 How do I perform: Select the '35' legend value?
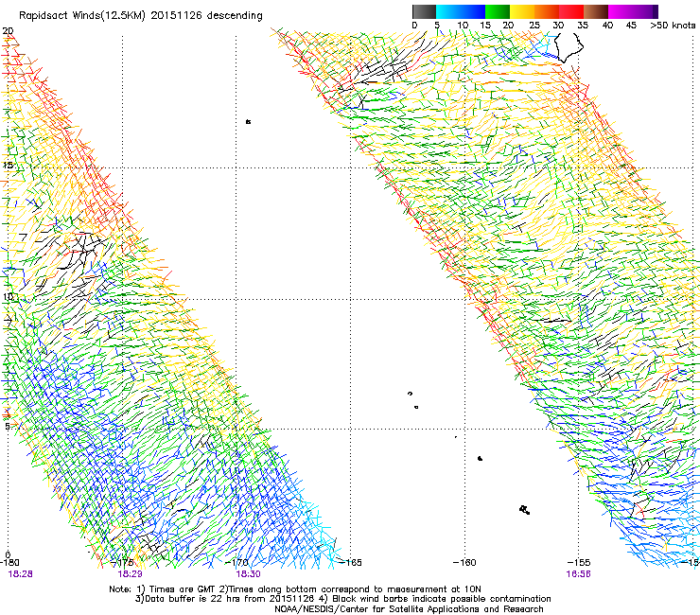point(583,26)
